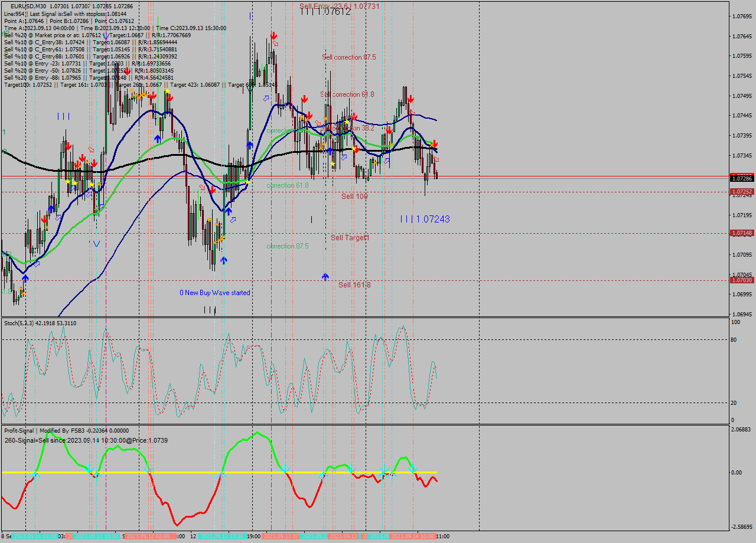Click the Time A:2023.09.13 04:00:00 text

click(x=39, y=28)
